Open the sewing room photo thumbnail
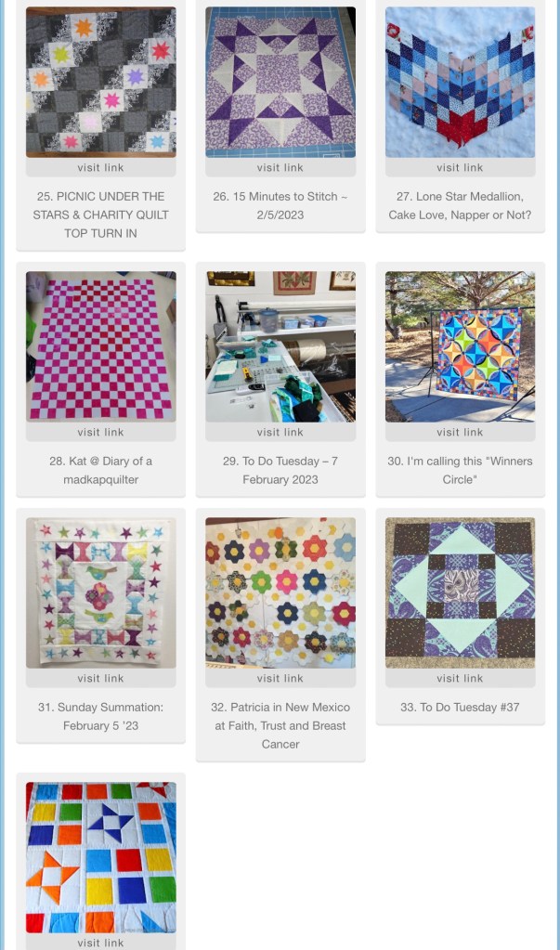Screen dimensions: 560x950 [280, 346]
